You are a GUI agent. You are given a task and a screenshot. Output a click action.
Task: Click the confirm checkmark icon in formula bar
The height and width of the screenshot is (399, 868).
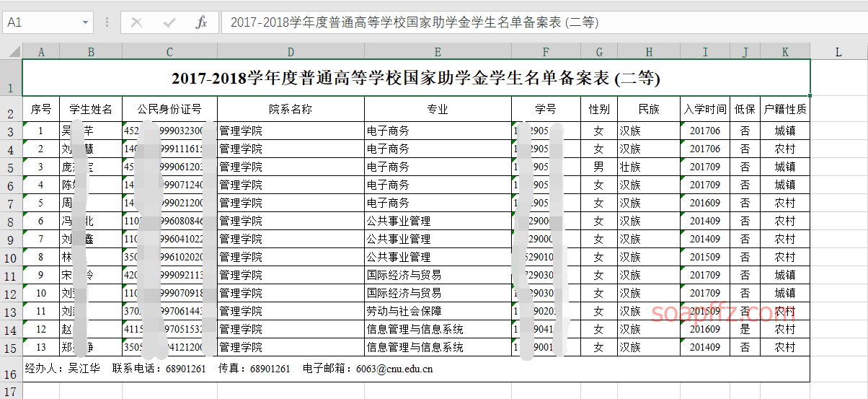coord(169,22)
